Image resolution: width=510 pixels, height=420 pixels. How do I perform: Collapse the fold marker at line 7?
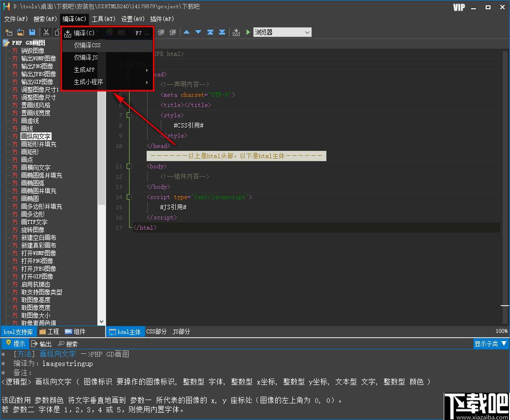[x=129, y=115]
